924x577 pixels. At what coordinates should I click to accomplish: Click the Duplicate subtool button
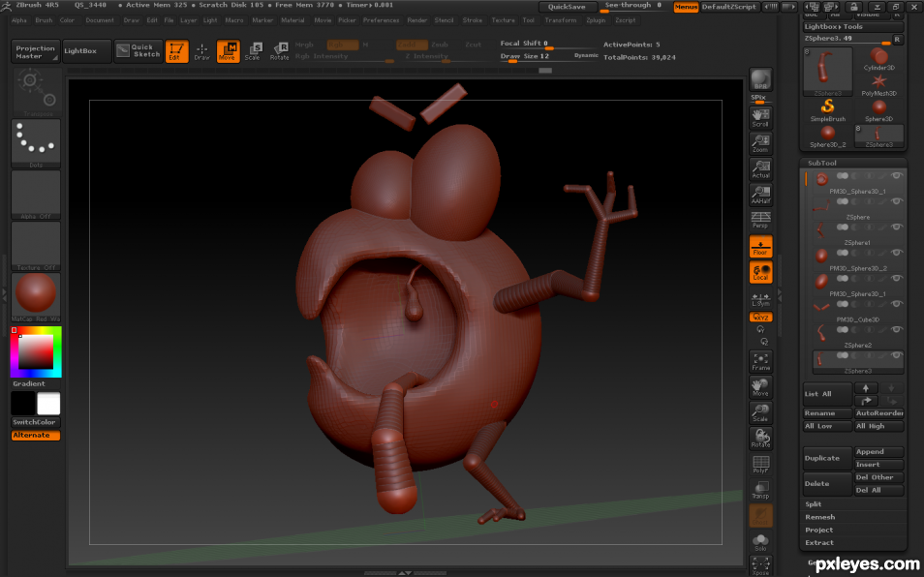827,458
